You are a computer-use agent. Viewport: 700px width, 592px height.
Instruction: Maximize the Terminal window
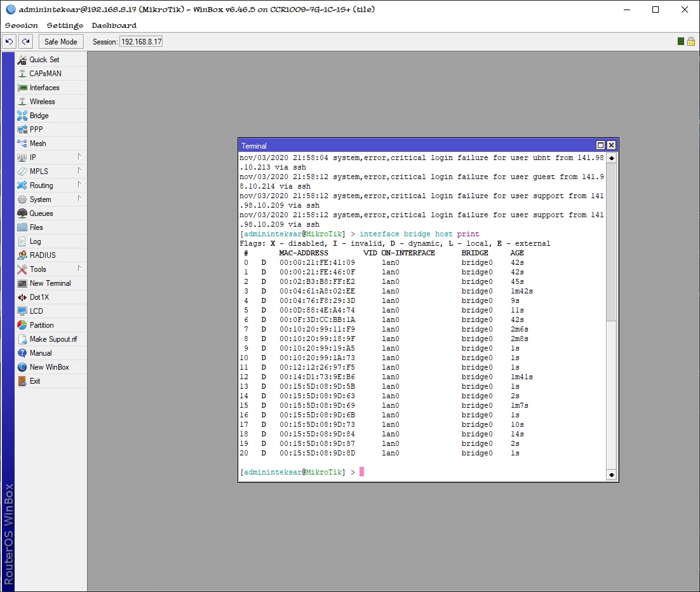[600, 145]
